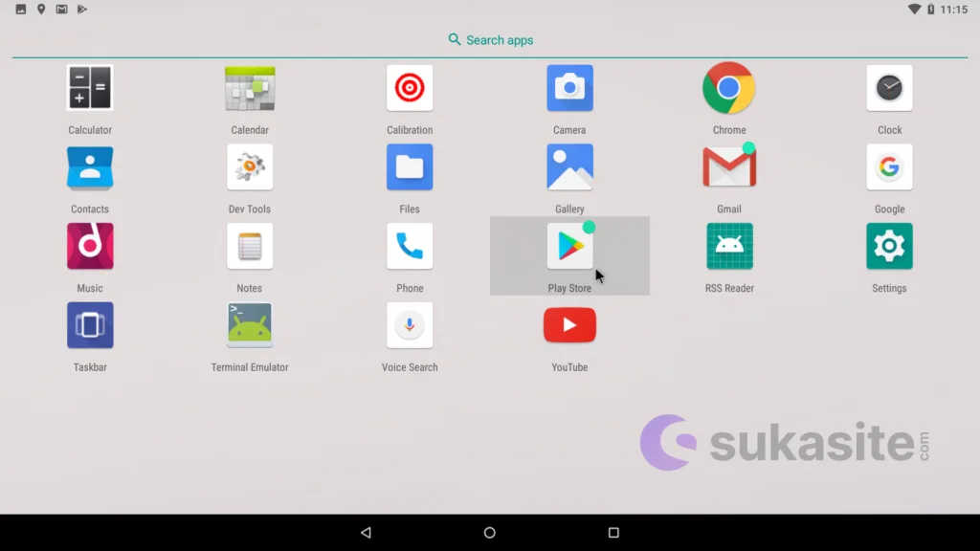Launch the Camera app
This screenshot has width=980, height=551.
click(x=569, y=88)
